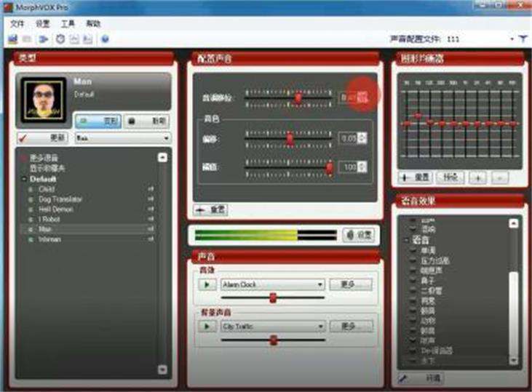The width and height of the screenshot is (532, 392).
Task: Click 更多 next to Alarm Clock
Action: [351, 284]
